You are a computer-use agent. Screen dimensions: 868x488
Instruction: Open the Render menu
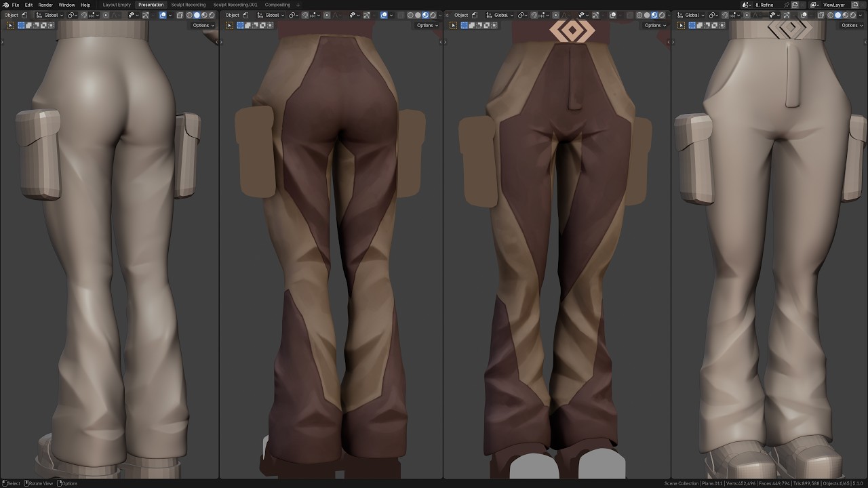[45, 5]
